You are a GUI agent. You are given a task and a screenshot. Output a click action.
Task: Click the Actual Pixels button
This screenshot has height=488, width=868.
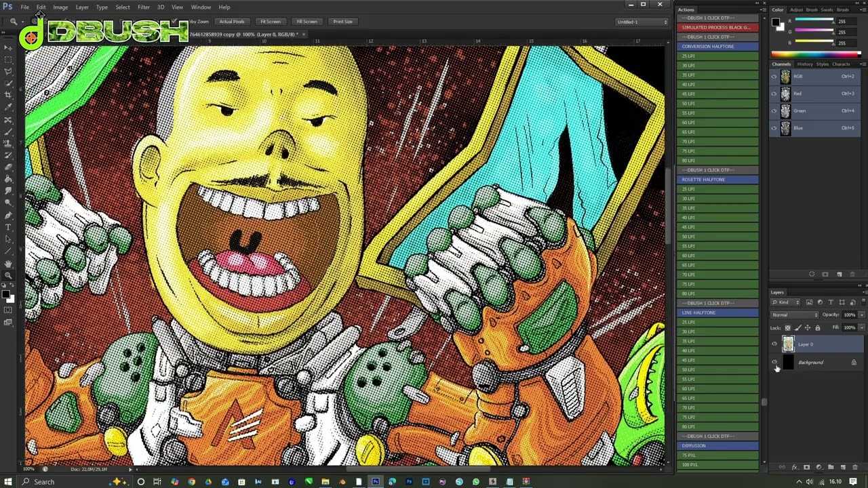coord(231,22)
